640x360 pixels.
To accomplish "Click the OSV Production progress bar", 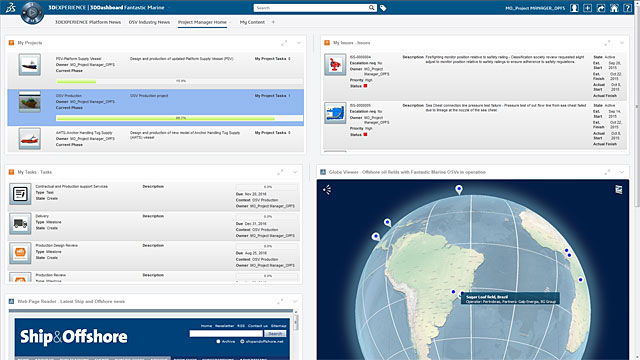I will 180,118.
